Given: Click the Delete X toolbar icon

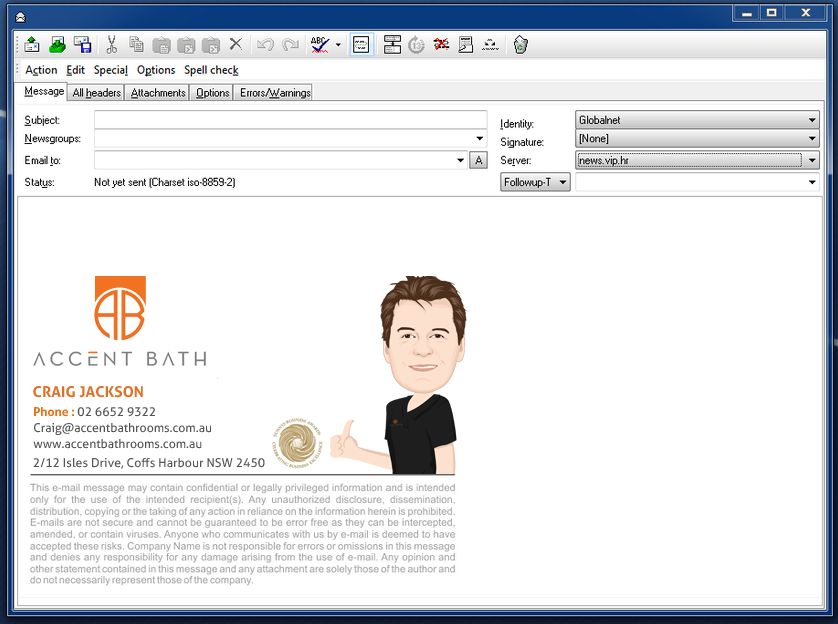Looking at the screenshot, I should 236,45.
